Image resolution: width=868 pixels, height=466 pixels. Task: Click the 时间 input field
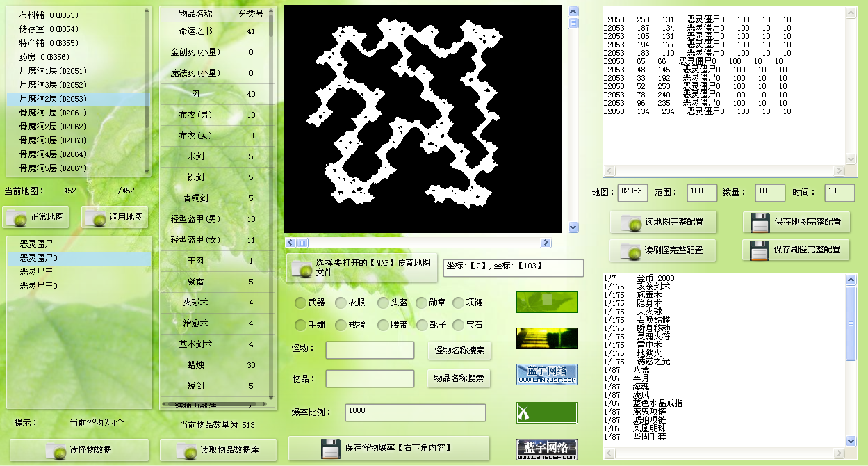[840, 193]
